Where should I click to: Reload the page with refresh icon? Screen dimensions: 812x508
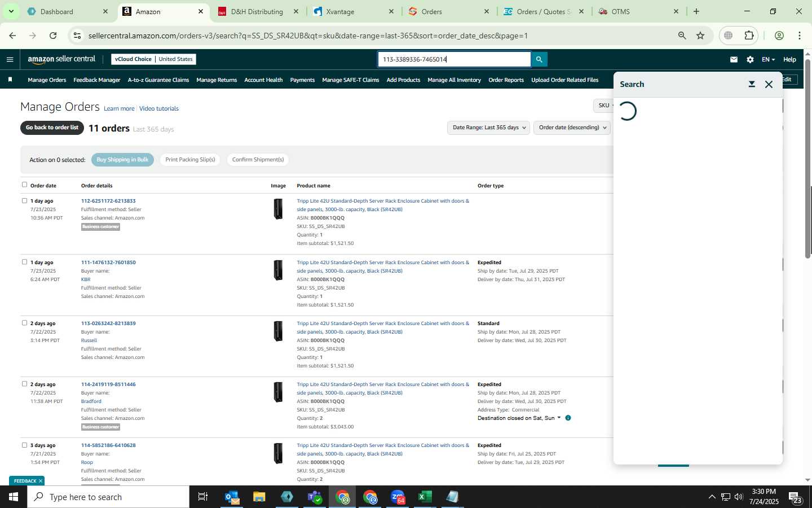click(53, 36)
